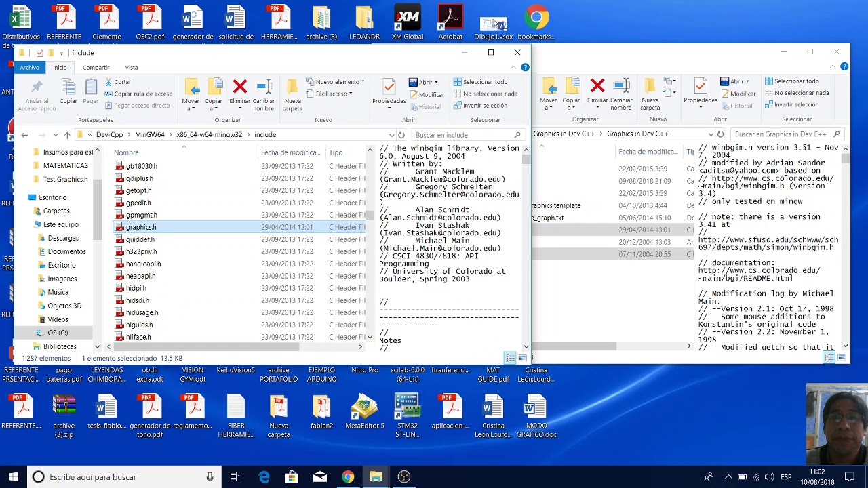This screenshot has height=488, width=868.
Task: Click MinGW64 in the address bar path
Action: [149, 135]
